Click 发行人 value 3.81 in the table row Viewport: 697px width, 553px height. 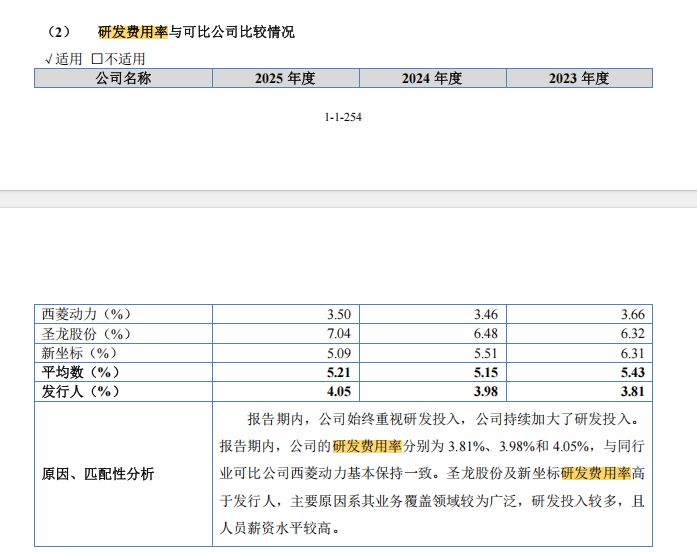[633, 392]
